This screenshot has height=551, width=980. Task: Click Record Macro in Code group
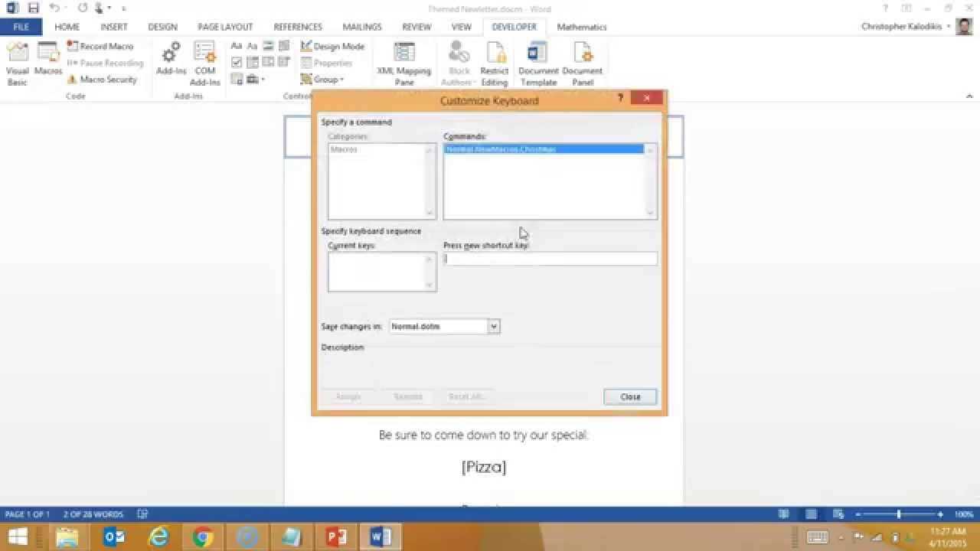tap(100, 47)
